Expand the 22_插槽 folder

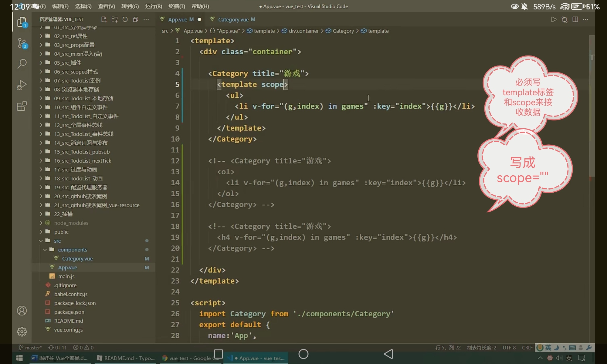coord(63,214)
